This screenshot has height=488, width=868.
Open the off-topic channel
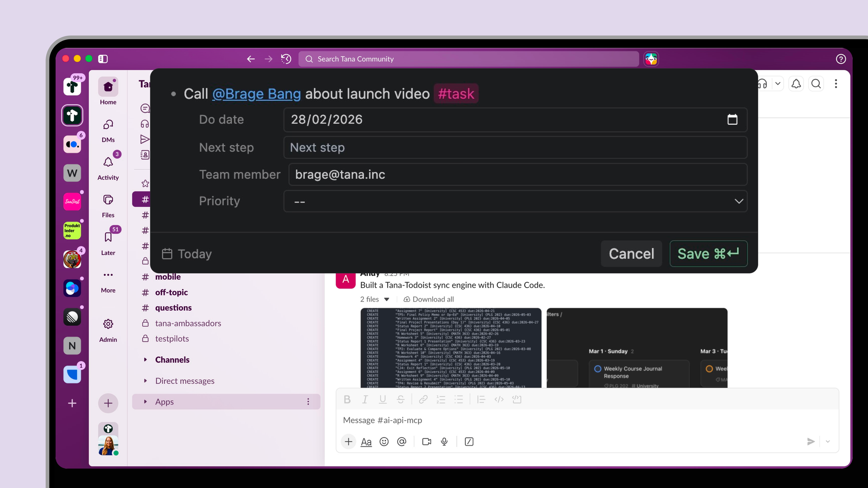tap(171, 292)
